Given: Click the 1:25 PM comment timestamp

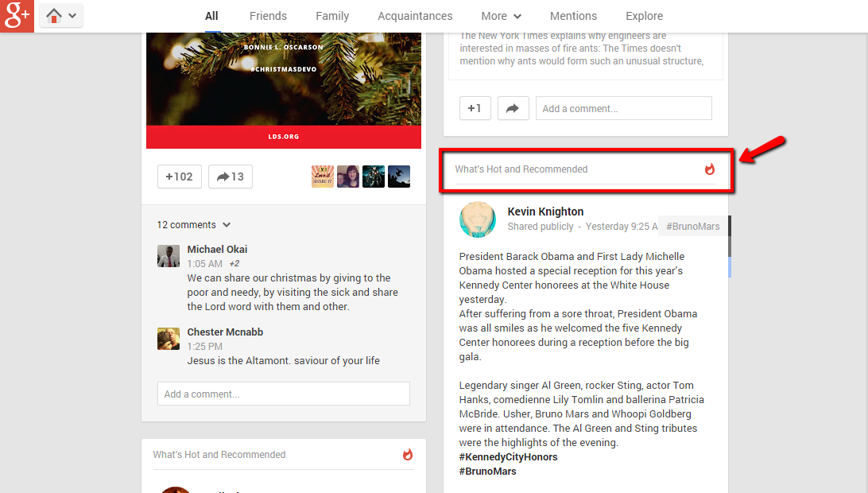Looking at the screenshot, I should [205, 346].
